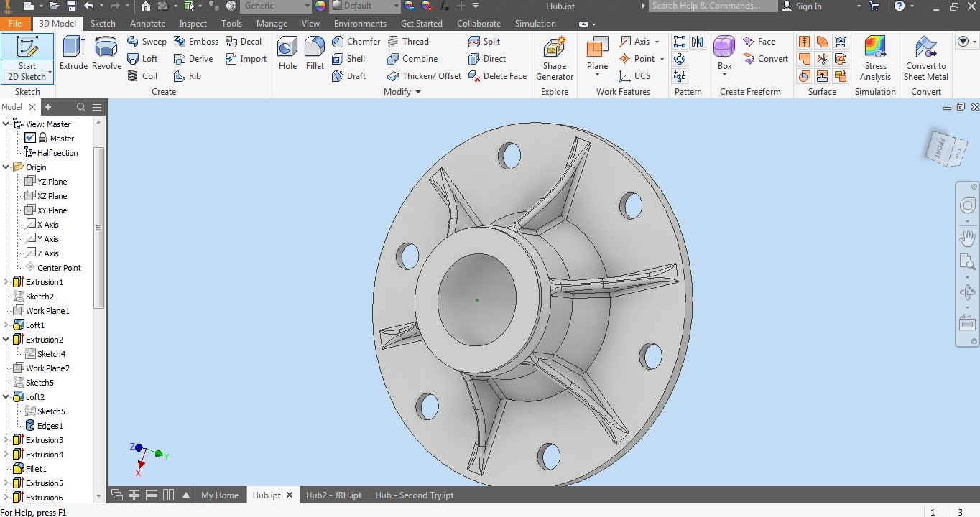Click the Extrude tool in the Create panel
The image size is (980, 517).
coord(73,54)
